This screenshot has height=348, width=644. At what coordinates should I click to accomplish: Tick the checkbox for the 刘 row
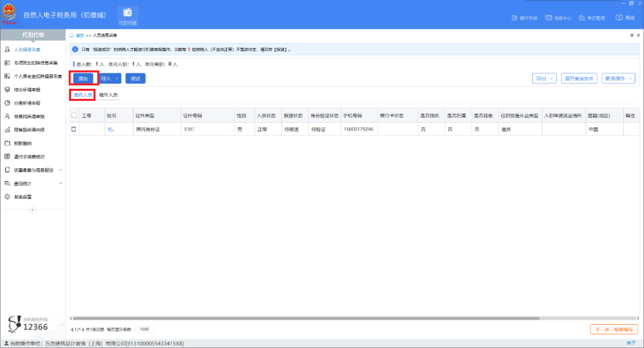[x=74, y=129]
